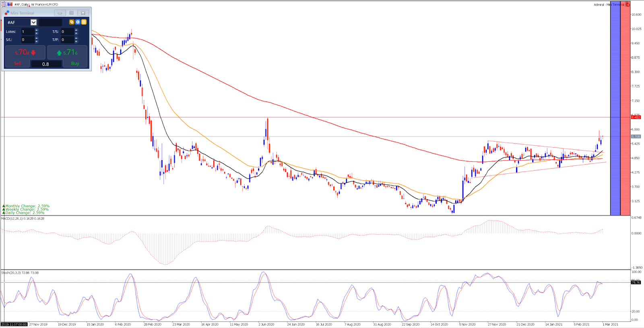
Task: Increase Lotes value with up arrow
Action: (x=37, y=30)
